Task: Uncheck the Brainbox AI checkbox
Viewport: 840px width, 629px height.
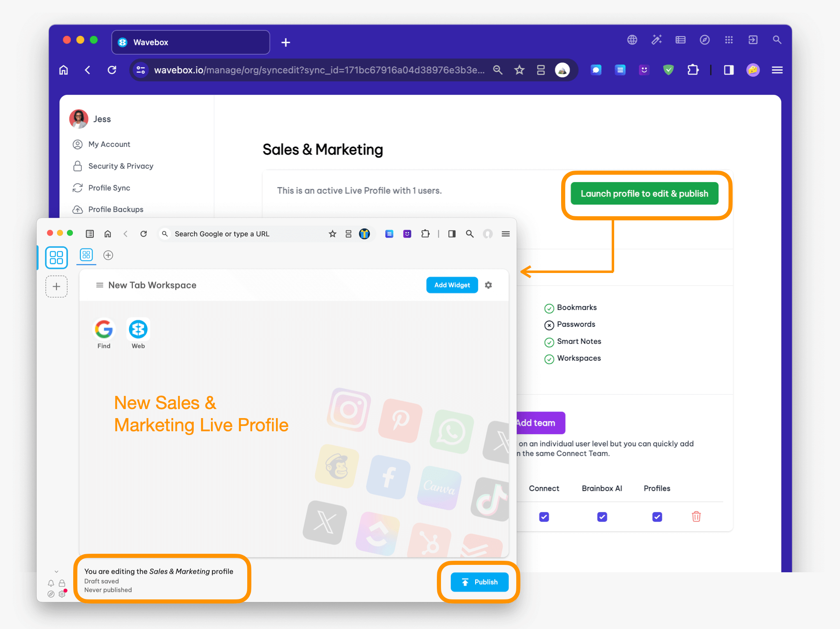Action: 602,517
